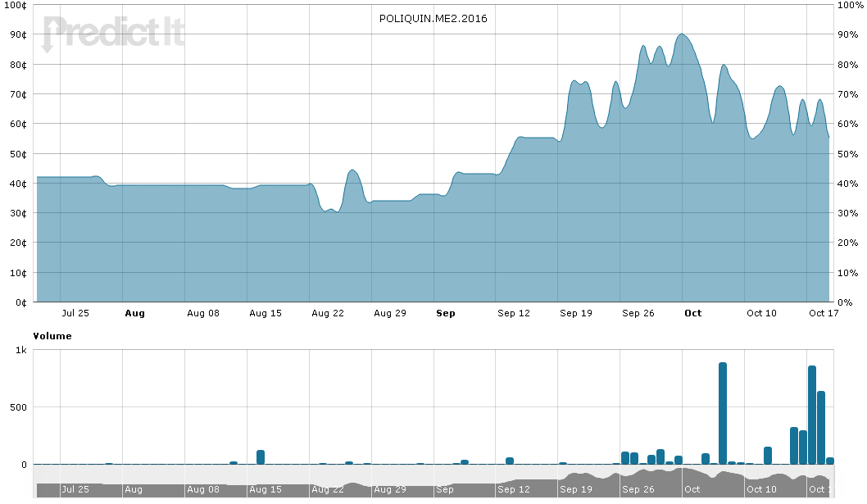Click the bold Oct label on price axis
867x504 pixels.
click(693, 313)
